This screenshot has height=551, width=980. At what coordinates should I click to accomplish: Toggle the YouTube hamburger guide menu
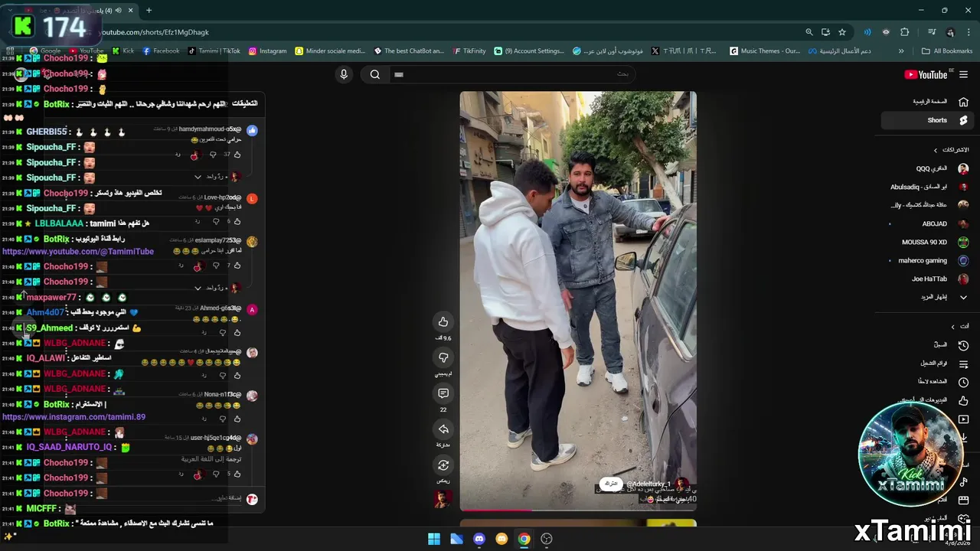(x=963, y=74)
